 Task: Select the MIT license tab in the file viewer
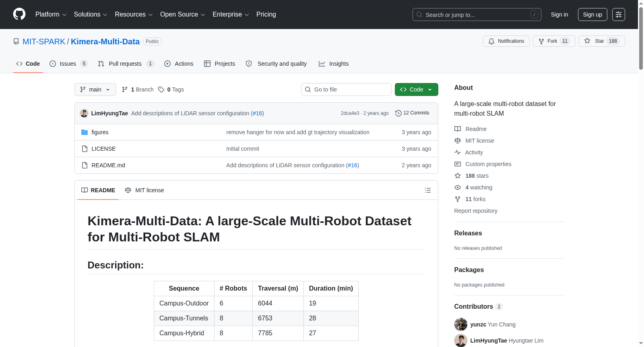pos(144,190)
